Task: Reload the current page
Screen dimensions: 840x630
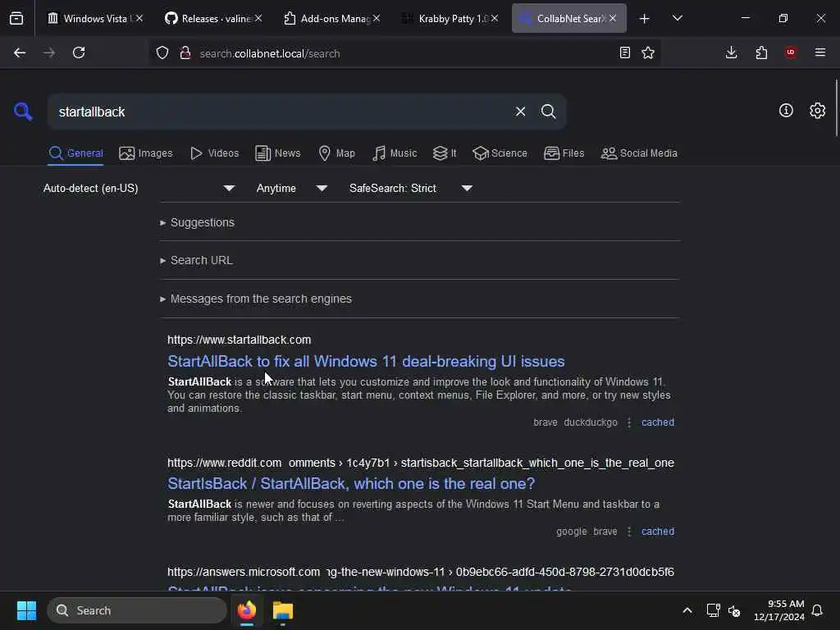Action: tap(79, 52)
